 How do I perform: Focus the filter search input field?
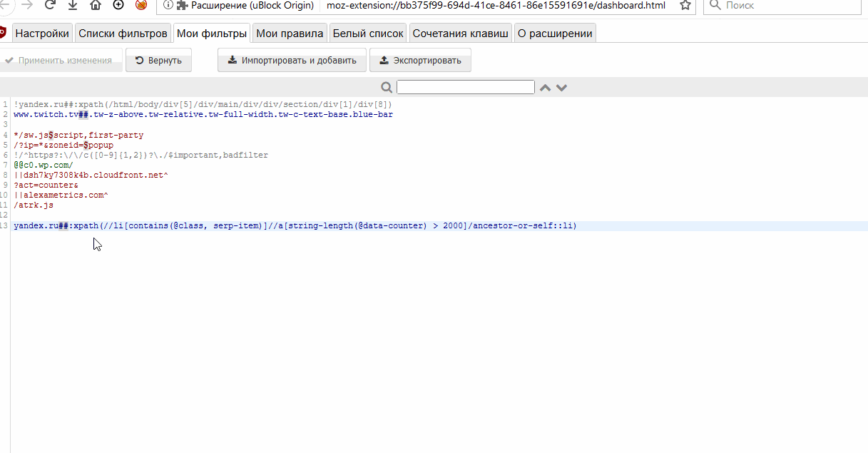pos(465,87)
